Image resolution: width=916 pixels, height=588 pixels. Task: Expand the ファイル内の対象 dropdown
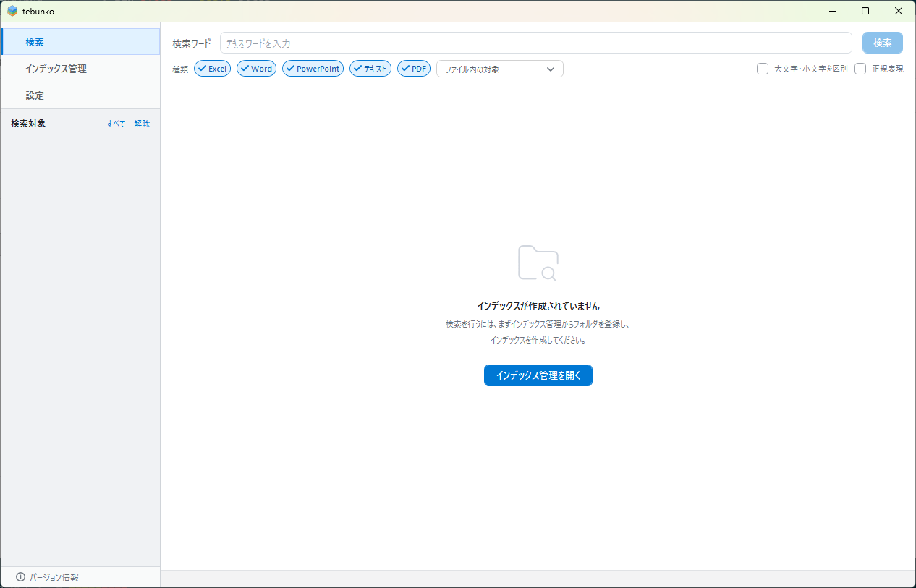tap(499, 69)
